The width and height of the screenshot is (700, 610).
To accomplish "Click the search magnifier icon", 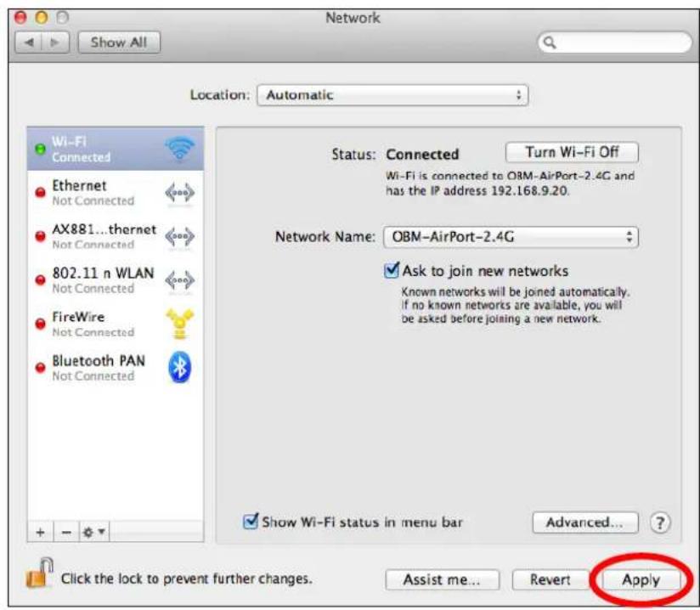I will [x=550, y=42].
